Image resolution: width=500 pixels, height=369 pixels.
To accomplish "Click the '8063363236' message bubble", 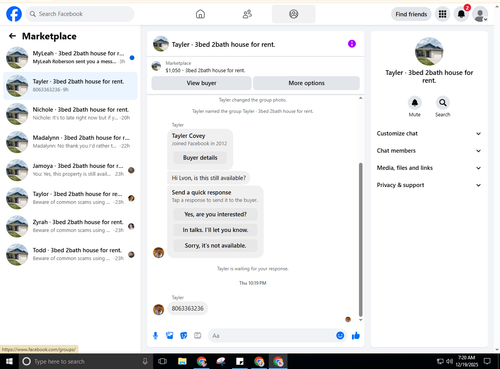I will [188, 309].
